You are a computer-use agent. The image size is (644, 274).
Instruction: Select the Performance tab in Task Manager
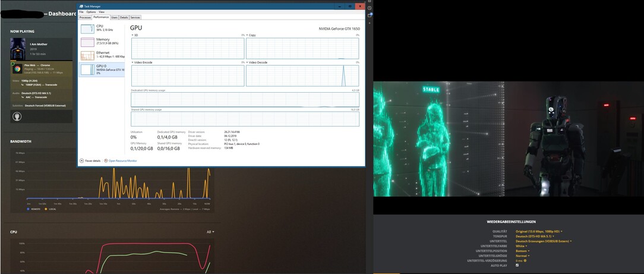(100, 17)
